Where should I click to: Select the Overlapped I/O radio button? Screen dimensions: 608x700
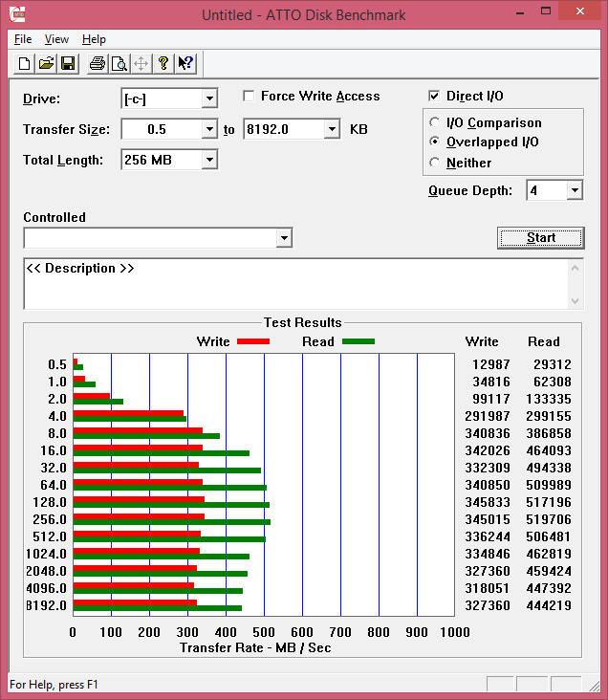click(434, 142)
